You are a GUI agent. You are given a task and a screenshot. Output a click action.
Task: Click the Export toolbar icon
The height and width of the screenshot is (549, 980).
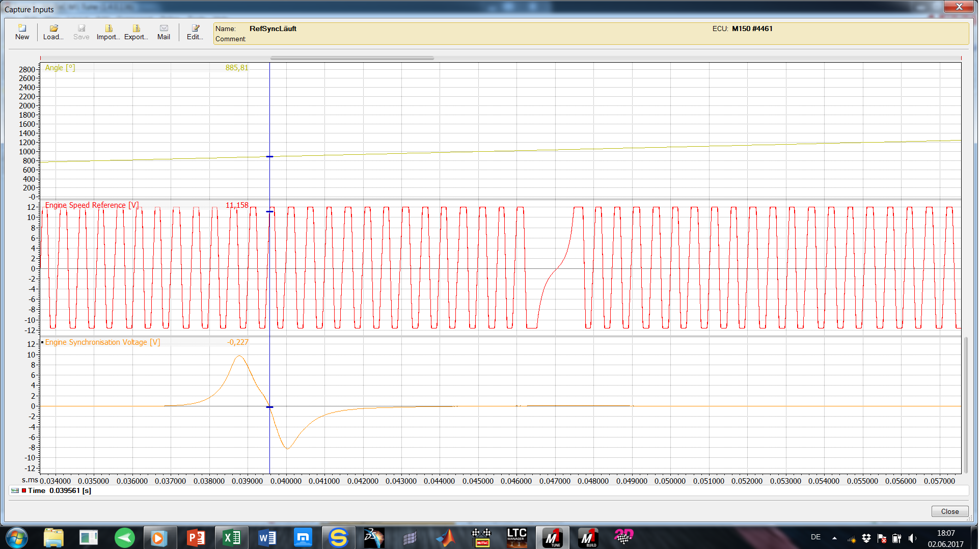click(136, 32)
